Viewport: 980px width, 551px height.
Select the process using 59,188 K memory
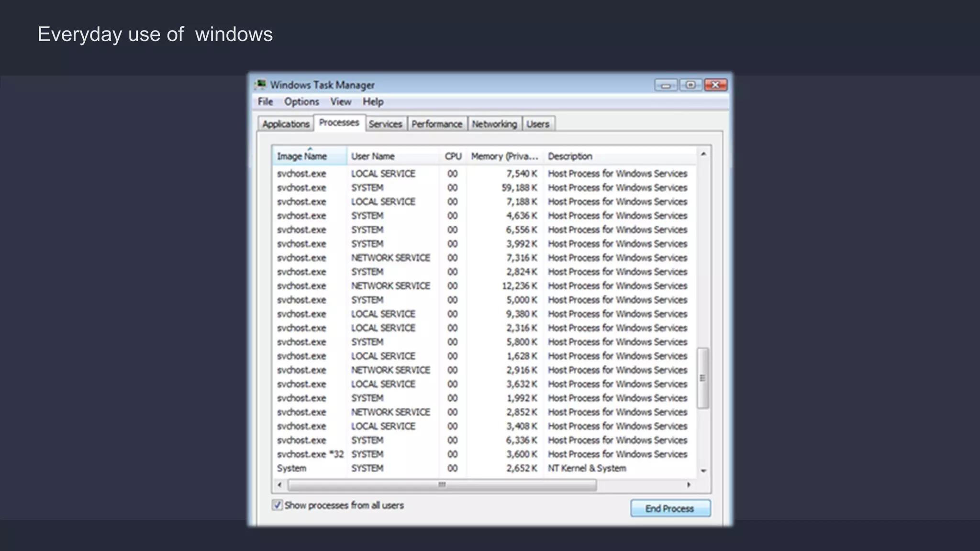[x=484, y=187]
